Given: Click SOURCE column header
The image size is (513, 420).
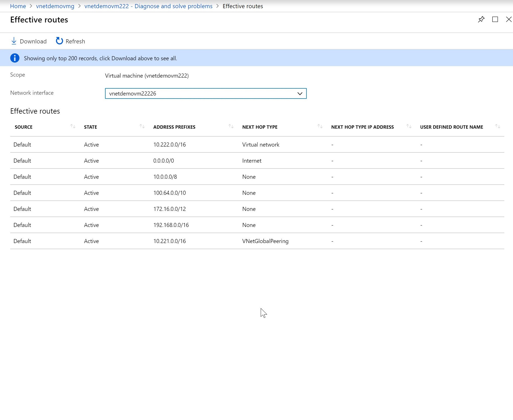Looking at the screenshot, I should coord(24,127).
